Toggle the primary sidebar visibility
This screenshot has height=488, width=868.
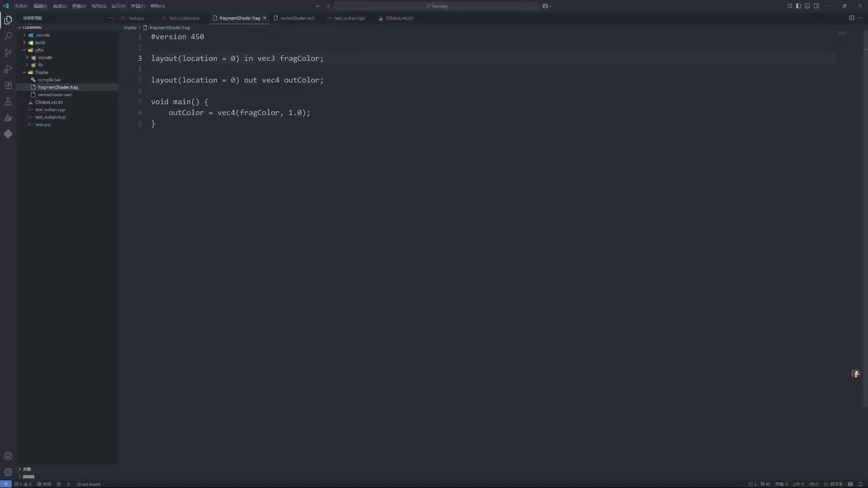[x=799, y=6]
